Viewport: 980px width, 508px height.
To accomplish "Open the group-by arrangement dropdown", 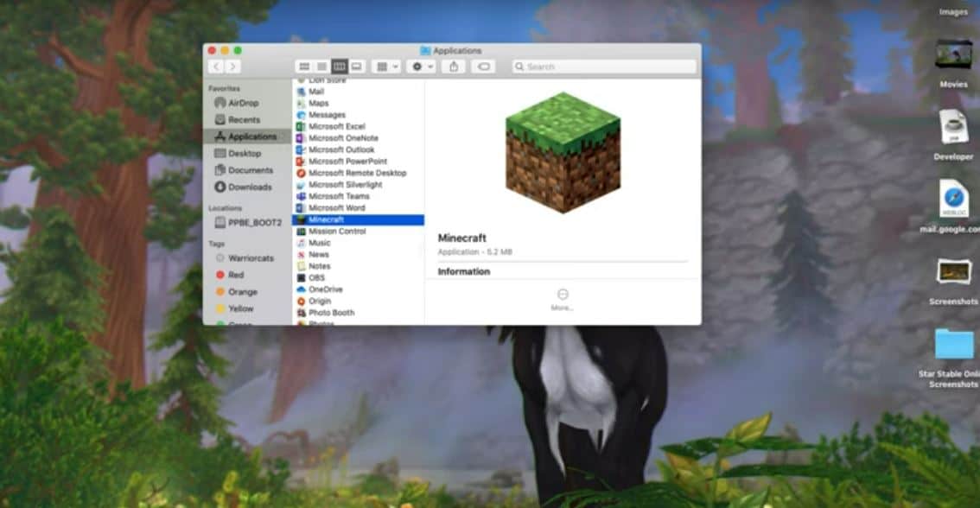I will (x=386, y=67).
